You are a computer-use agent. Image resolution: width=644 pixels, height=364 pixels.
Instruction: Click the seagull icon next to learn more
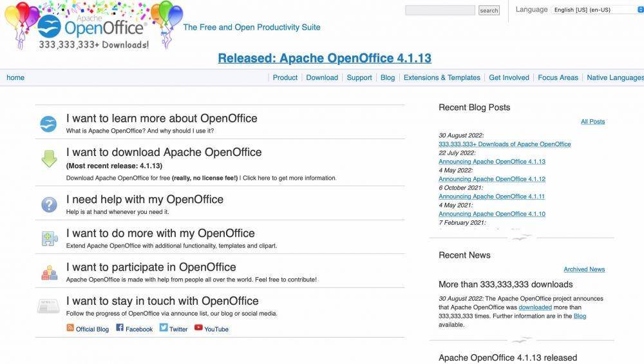[48, 124]
